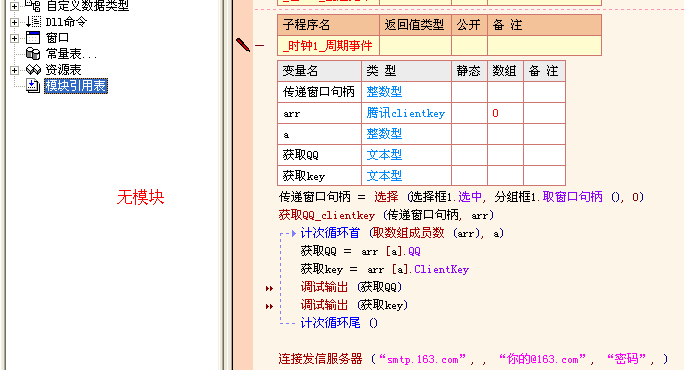Click the Dll命令 icon in the tree
Viewport: 684px width, 370px height.
[x=33, y=21]
